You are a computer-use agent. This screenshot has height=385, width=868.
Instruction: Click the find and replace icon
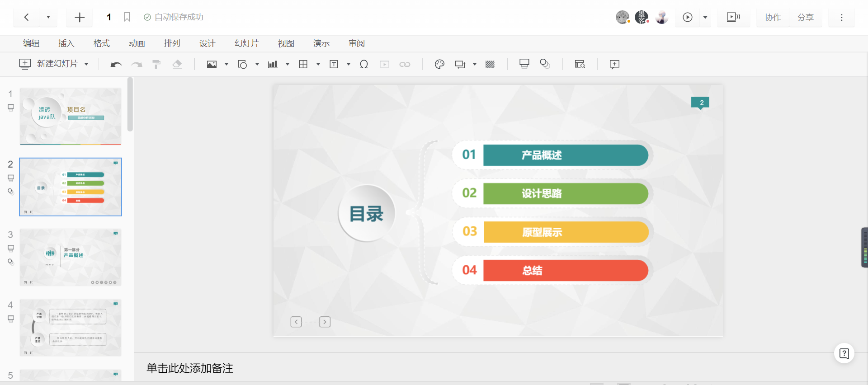point(580,64)
